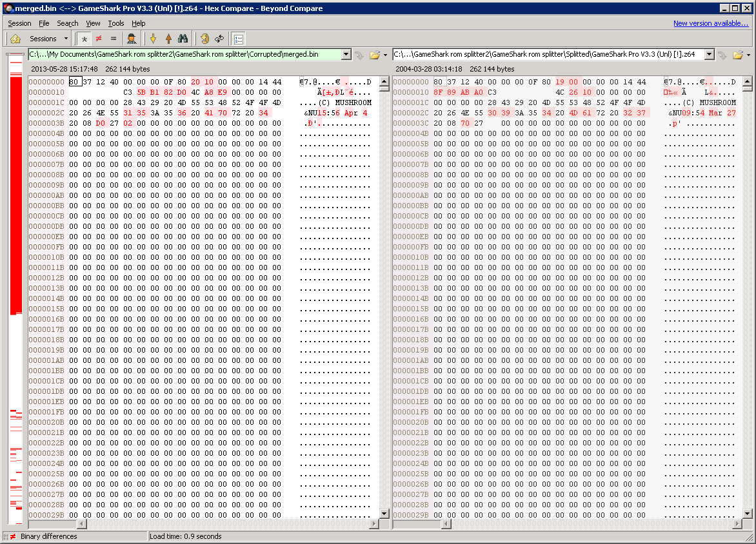Click the Beyond Compare title bar app icon
The height and width of the screenshot is (544, 756).
pos(8,8)
